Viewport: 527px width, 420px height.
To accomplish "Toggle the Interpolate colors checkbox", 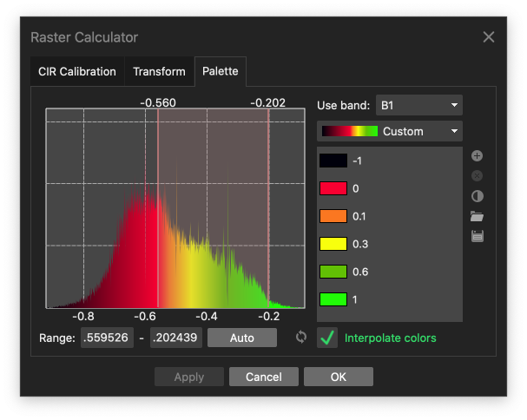I will click(x=327, y=338).
